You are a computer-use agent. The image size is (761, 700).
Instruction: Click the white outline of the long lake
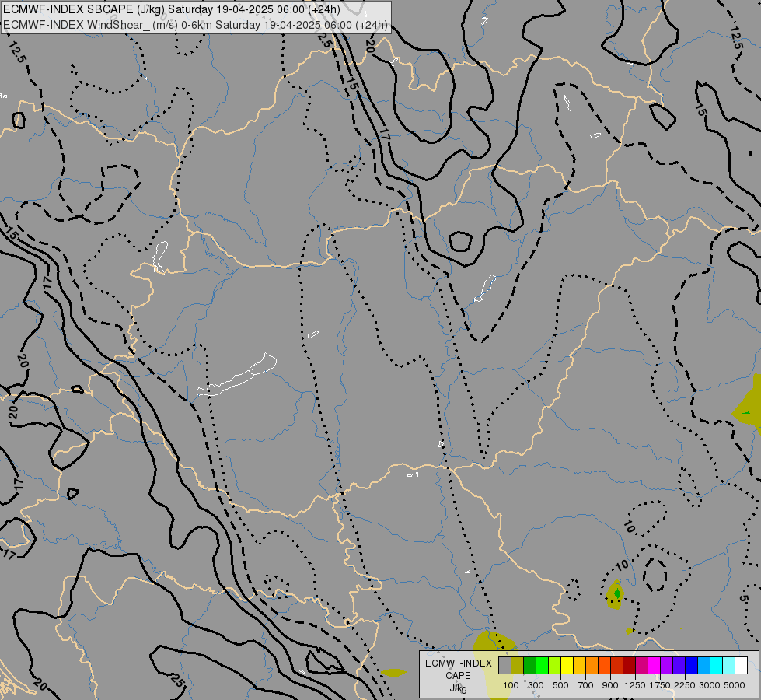(236, 375)
